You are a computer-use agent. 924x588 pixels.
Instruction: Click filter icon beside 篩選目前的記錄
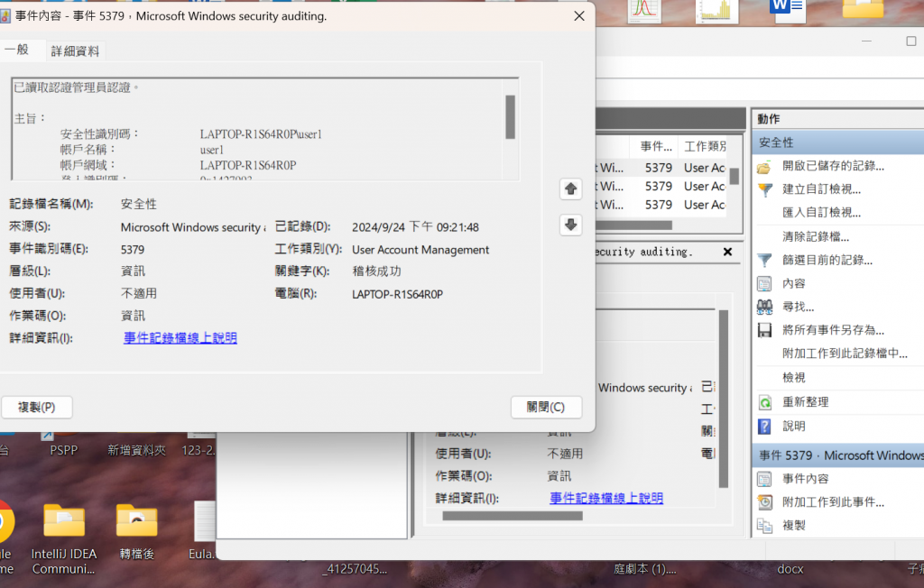click(764, 260)
